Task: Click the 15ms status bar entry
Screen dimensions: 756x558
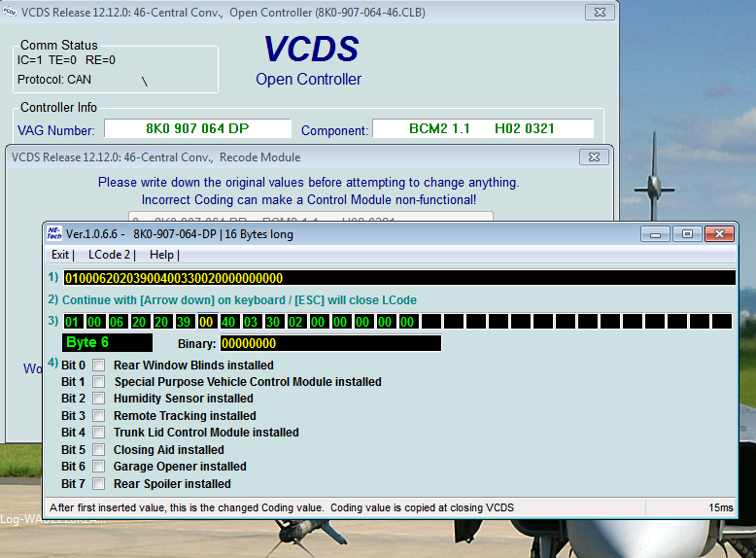Action: pyautogui.click(x=721, y=507)
